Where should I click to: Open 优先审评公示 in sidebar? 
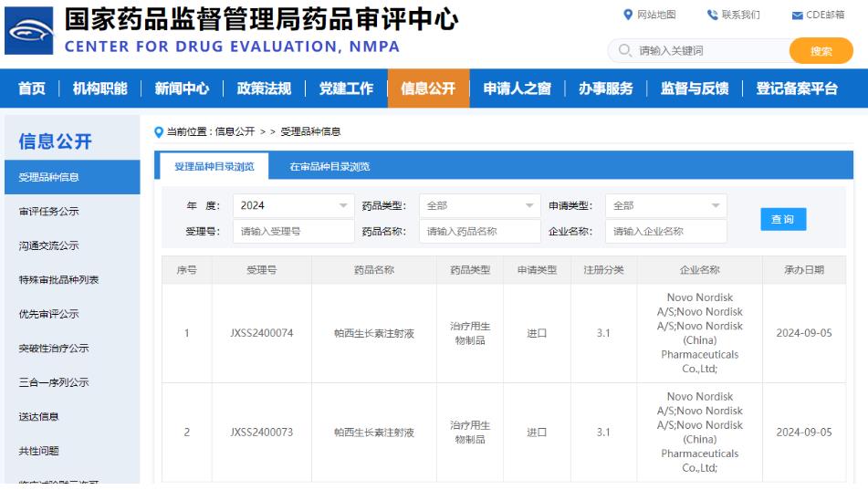tap(49, 314)
